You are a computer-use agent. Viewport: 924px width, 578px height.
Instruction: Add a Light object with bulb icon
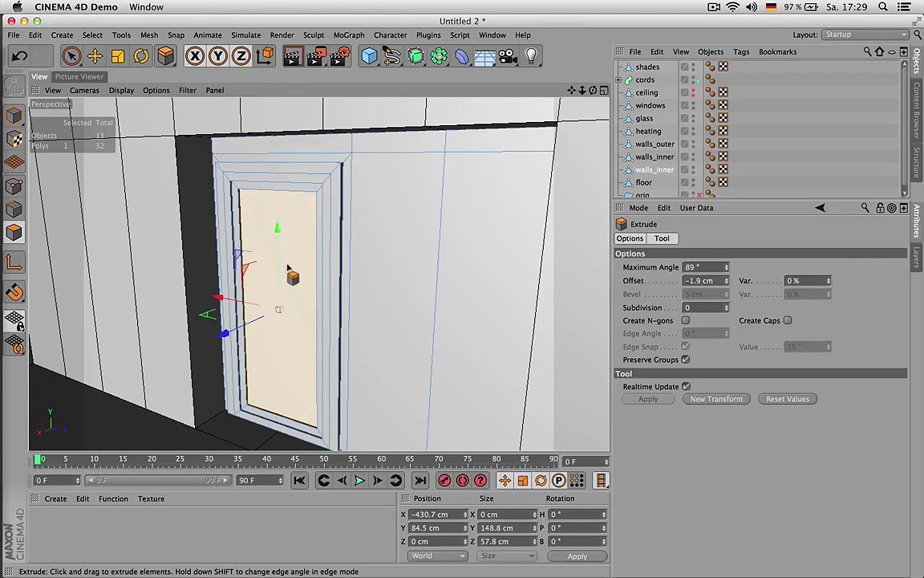point(532,56)
